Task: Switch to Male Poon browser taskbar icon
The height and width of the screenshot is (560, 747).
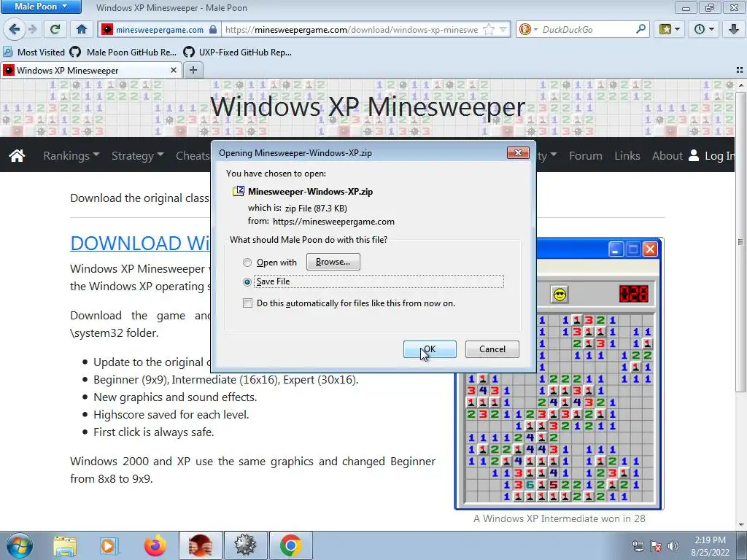Action: tap(200, 545)
